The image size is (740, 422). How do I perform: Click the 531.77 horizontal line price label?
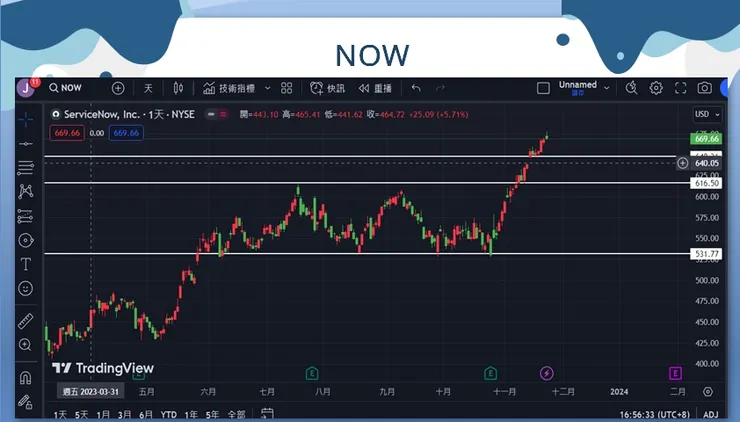[706, 254]
